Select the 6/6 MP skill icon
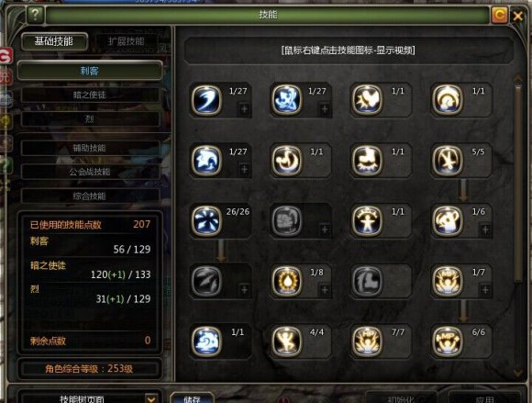This screenshot has height=403, width=532. pos(448,341)
